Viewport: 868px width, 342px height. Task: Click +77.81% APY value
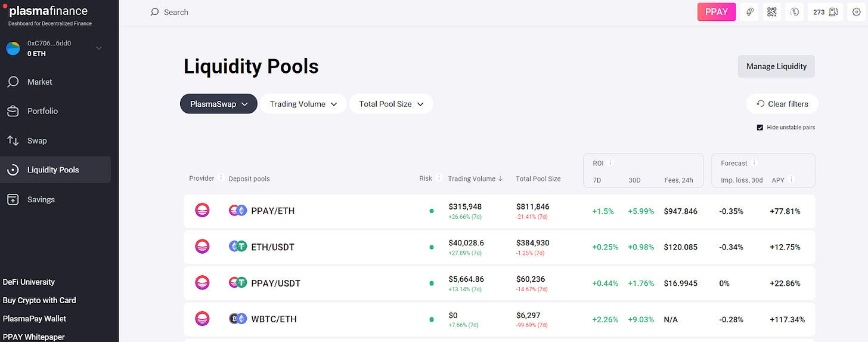[785, 211]
